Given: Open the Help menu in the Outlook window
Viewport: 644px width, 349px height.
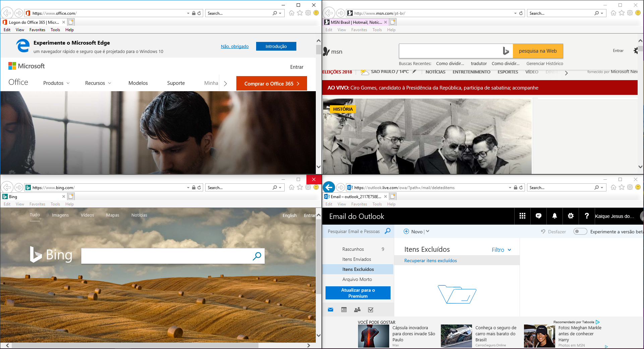Looking at the screenshot, I should (x=391, y=204).
